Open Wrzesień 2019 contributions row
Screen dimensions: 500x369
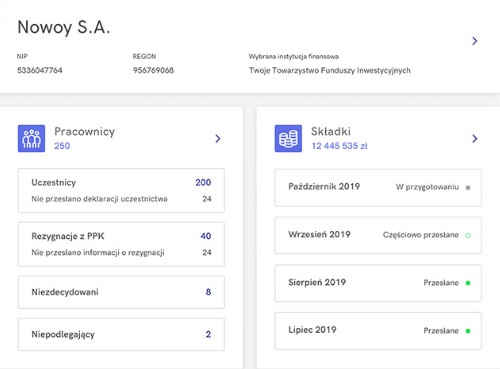pyautogui.click(x=378, y=235)
